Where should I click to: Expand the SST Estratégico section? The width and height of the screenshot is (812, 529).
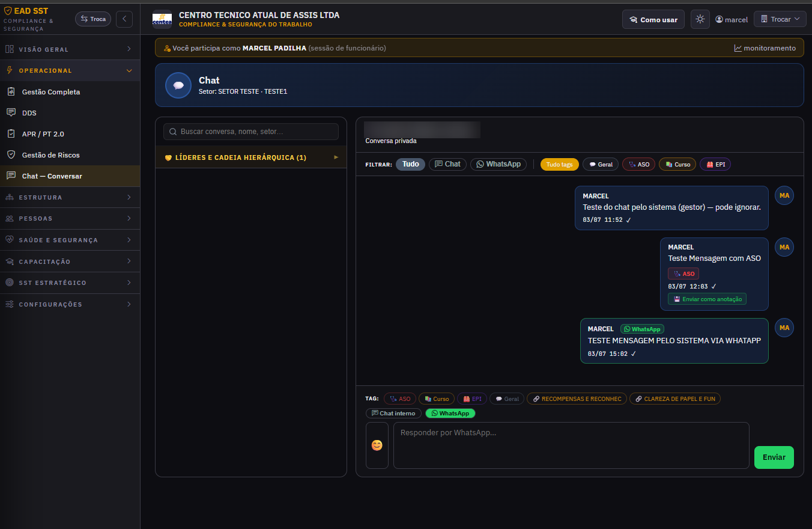pyautogui.click(x=70, y=283)
